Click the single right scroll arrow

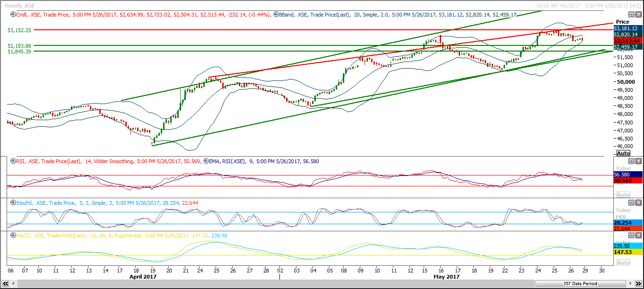pos(630,284)
